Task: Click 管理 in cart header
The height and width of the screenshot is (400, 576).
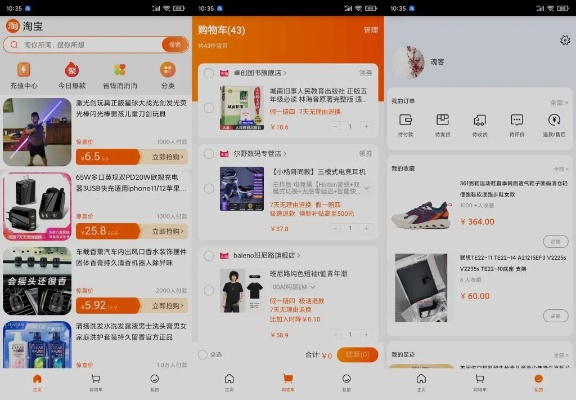Action: (371, 30)
